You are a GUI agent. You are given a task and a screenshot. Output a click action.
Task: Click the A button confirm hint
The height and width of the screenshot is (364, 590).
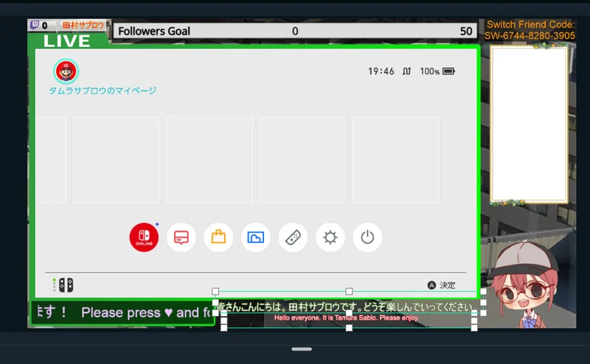pos(431,285)
